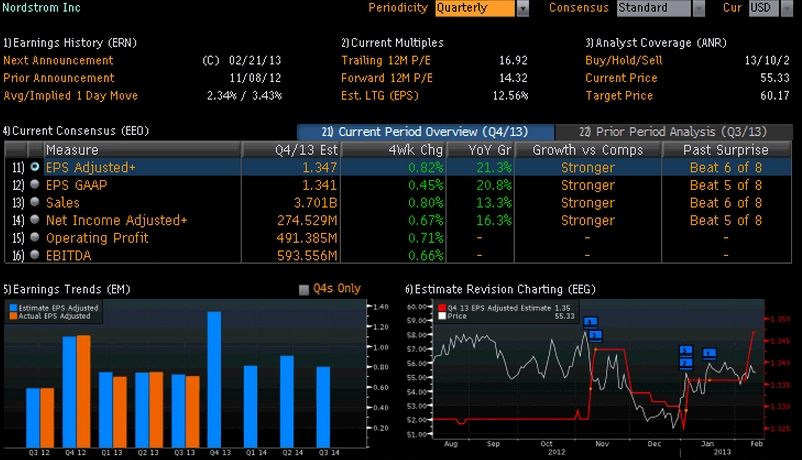Open Earnings Trends (EM) section

click(66, 290)
